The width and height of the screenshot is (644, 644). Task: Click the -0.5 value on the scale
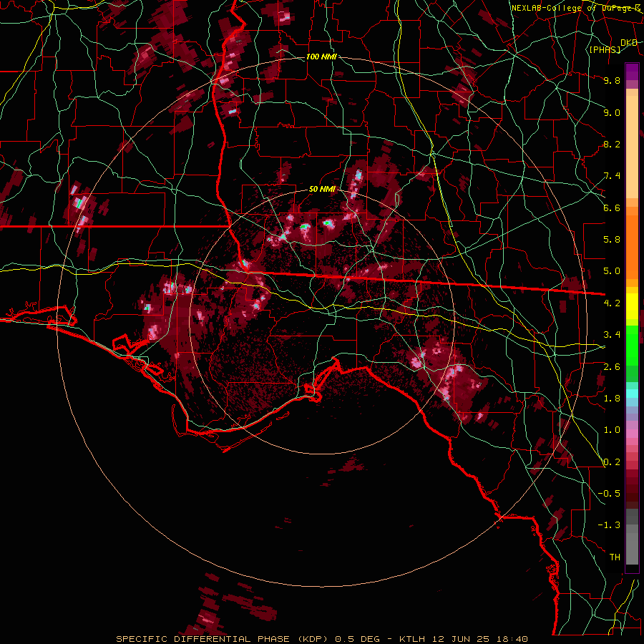(x=609, y=494)
